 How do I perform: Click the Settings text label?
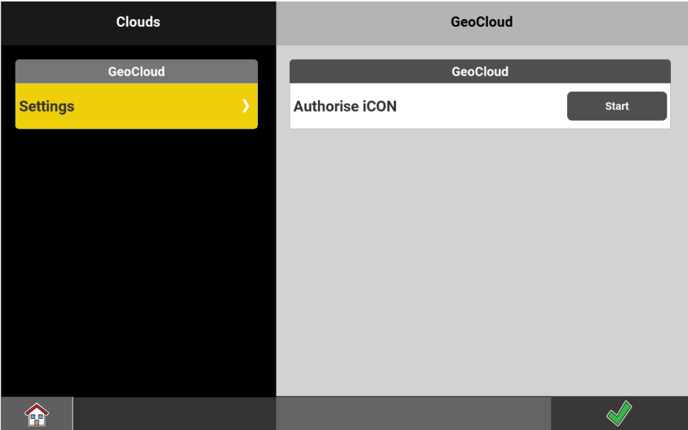(47, 106)
